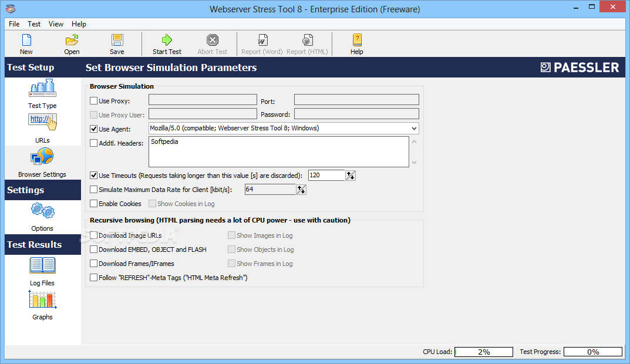Click the Use Proxy User field
Image resolution: width=630 pixels, height=364 pixels.
click(x=203, y=114)
